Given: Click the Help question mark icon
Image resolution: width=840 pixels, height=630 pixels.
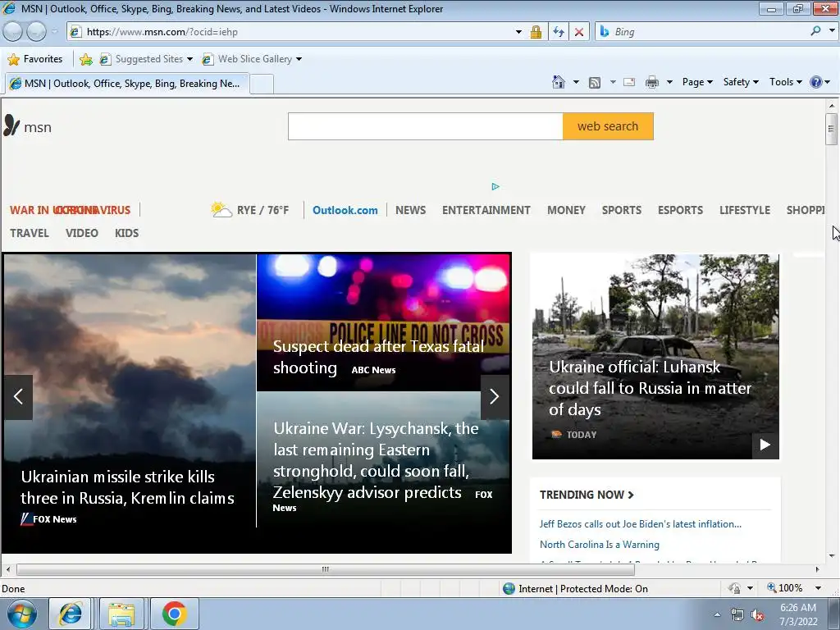Looking at the screenshot, I should 816,82.
